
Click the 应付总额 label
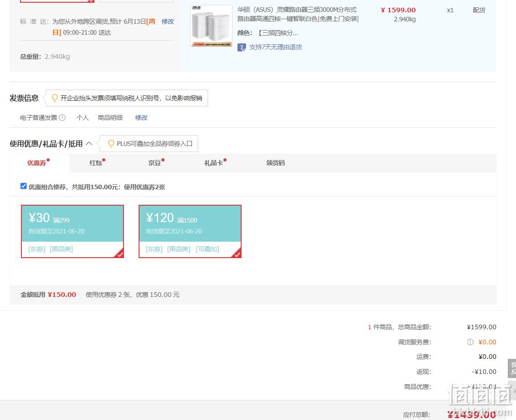pyautogui.click(x=417, y=415)
